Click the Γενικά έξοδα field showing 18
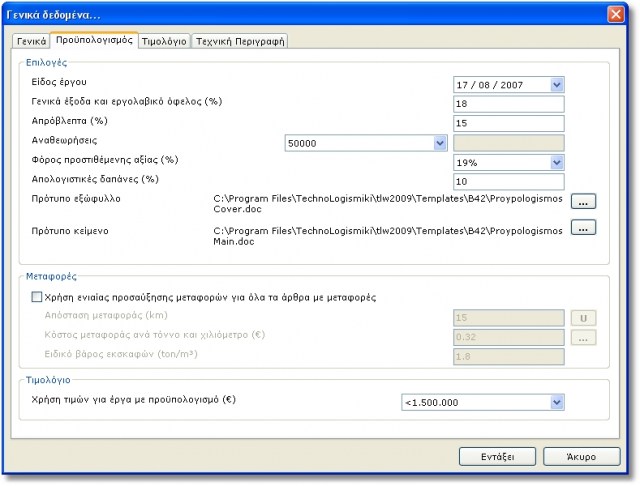 coord(509,104)
